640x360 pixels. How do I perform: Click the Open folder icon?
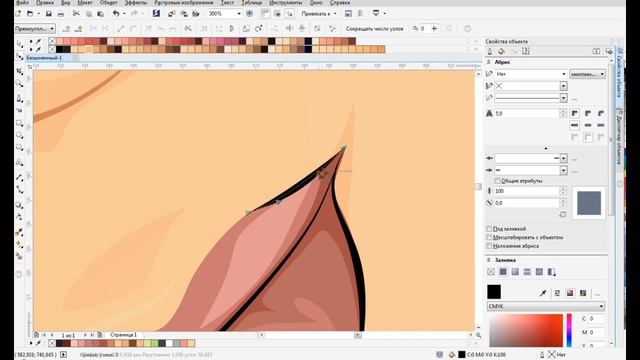(30, 14)
